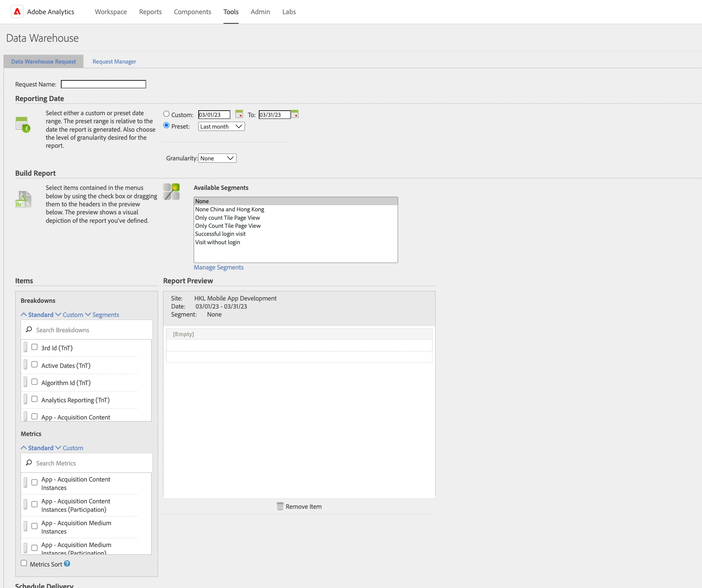
Task: Click the Remove Item button
Action: click(x=299, y=506)
